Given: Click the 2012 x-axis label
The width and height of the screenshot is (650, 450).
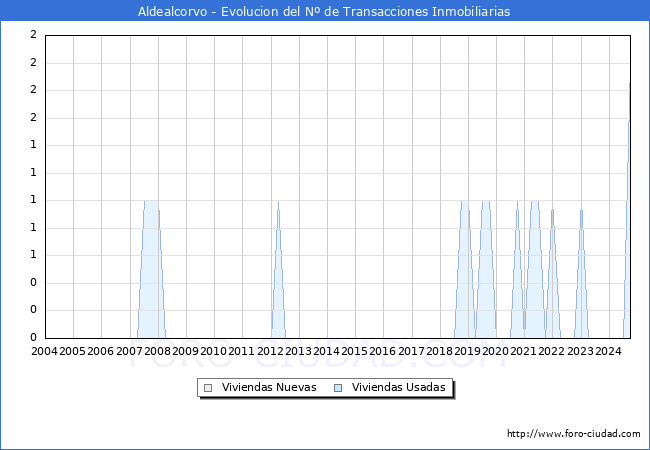Looking at the screenshot, I should point(270,351).
